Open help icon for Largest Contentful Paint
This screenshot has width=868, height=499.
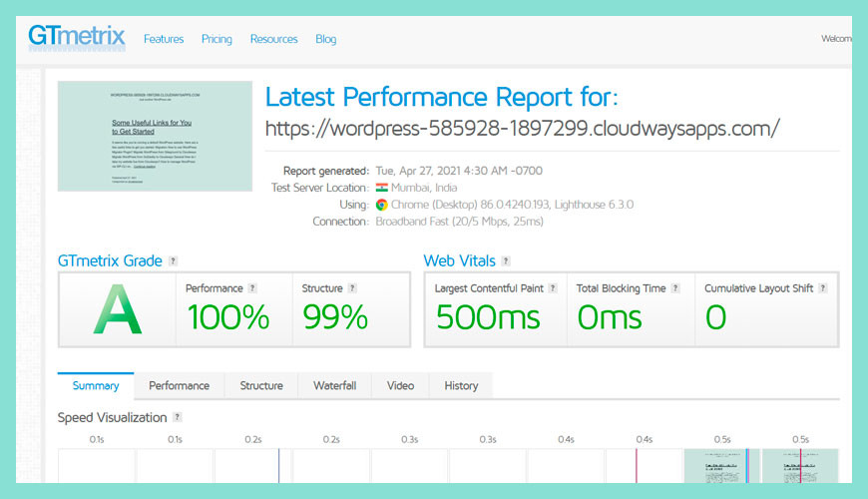553,288
